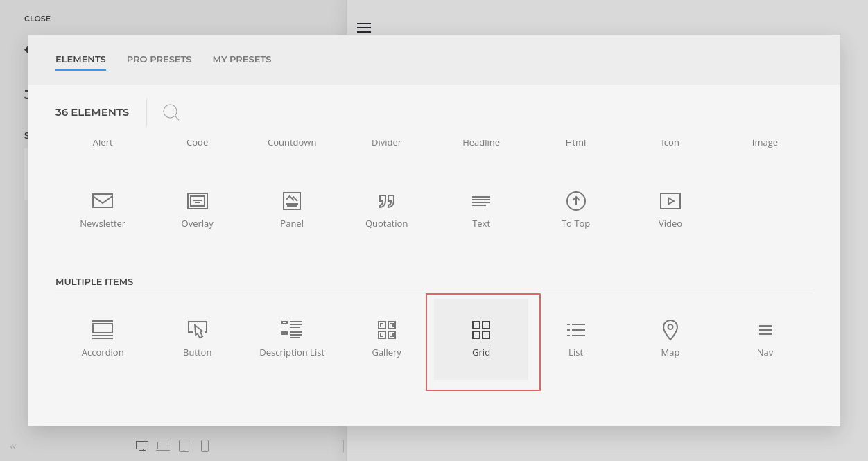868x461 pixels.
Task: Pick the Description List element
Action: coord(292,339)
